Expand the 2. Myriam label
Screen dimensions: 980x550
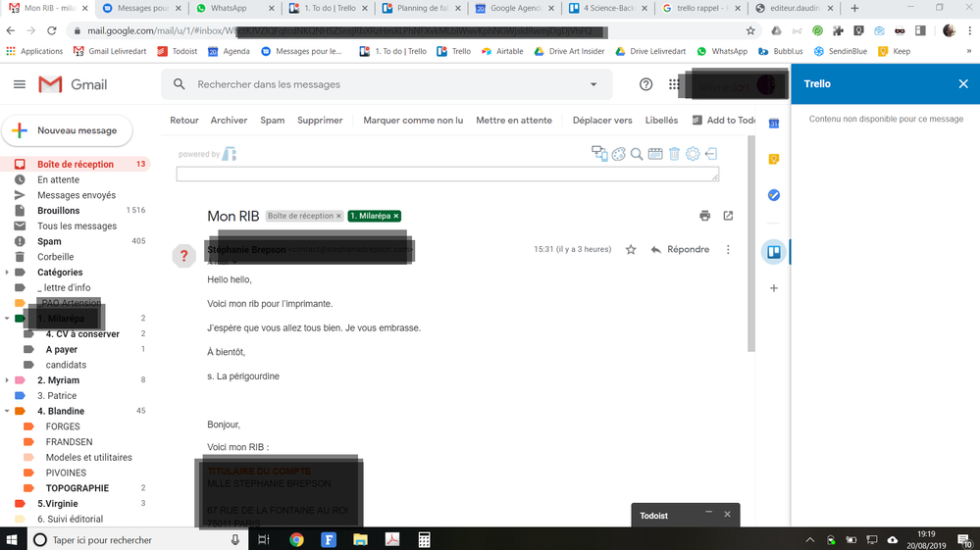(x=7, y=380)
